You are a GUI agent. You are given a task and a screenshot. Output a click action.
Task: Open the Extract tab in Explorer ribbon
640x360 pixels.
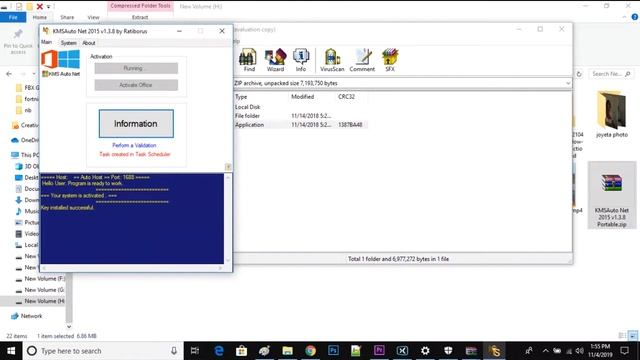[140, 17]
